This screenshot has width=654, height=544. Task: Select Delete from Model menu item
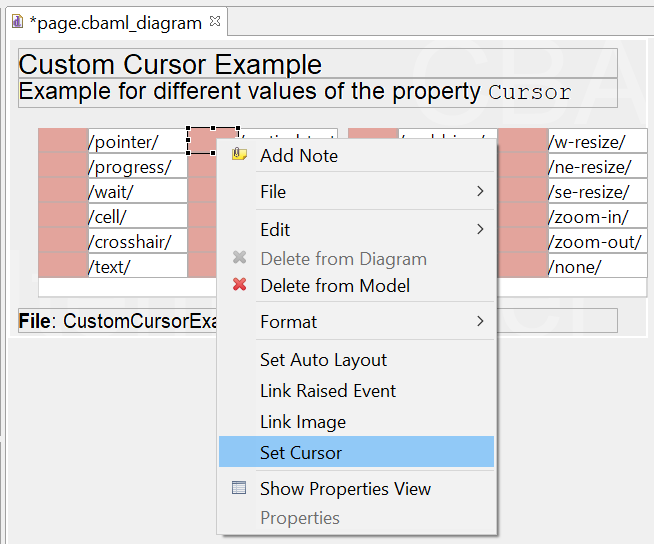(335, 285)
